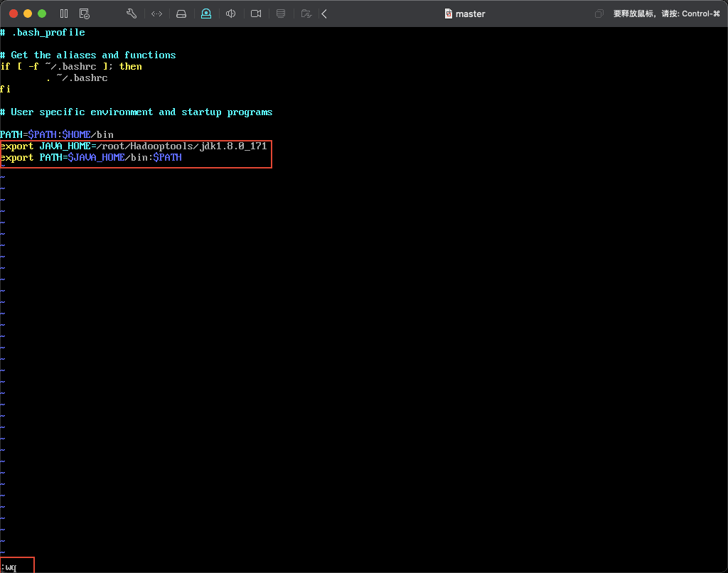Open the hard disk device icon
728x573 pixels.
click(x=181, y=14)
